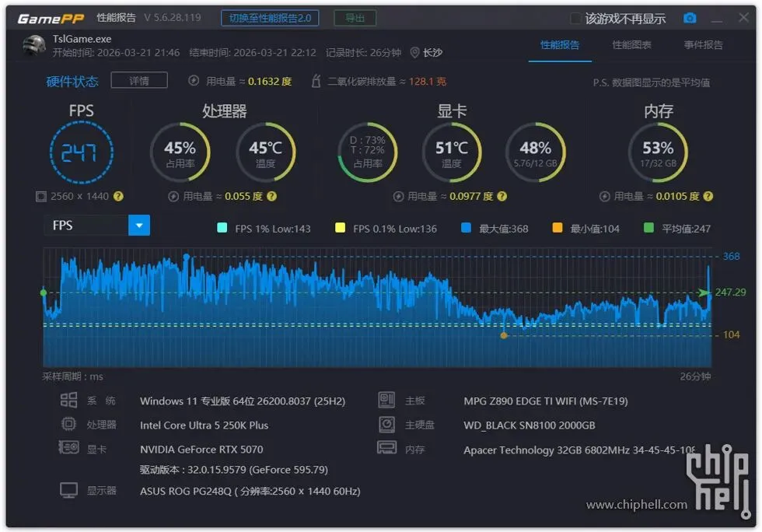Image resolution: width=762 pixels, height=532 pixels.
Task: Click the help icon next to 0.0977 度
Action: point(502,197)
